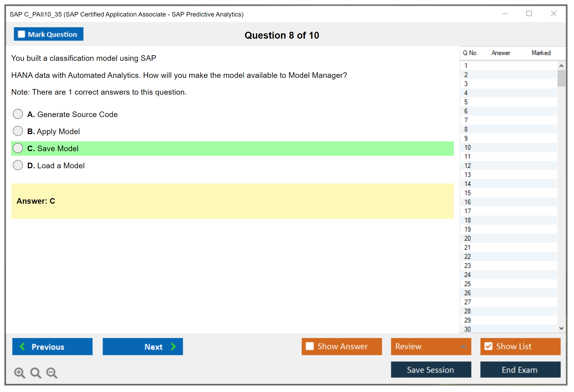The image size is (574, 392).
Task: Open question 25 from the list
Action: click(467, 284)
